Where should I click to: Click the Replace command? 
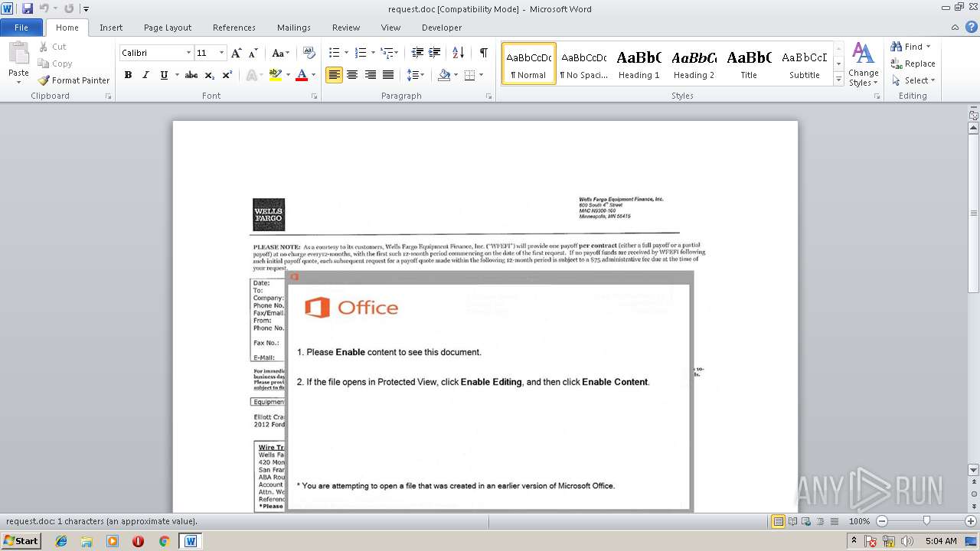(913, 64)
